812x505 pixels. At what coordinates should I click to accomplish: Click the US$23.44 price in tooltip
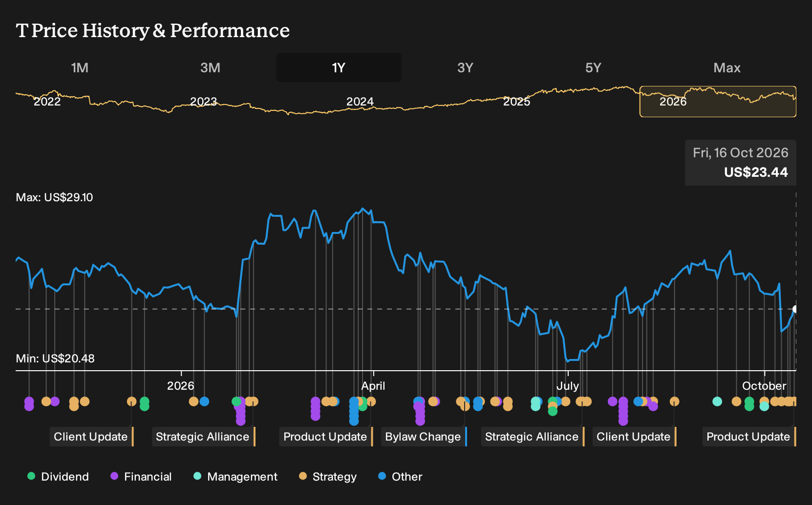click(756, 172)
